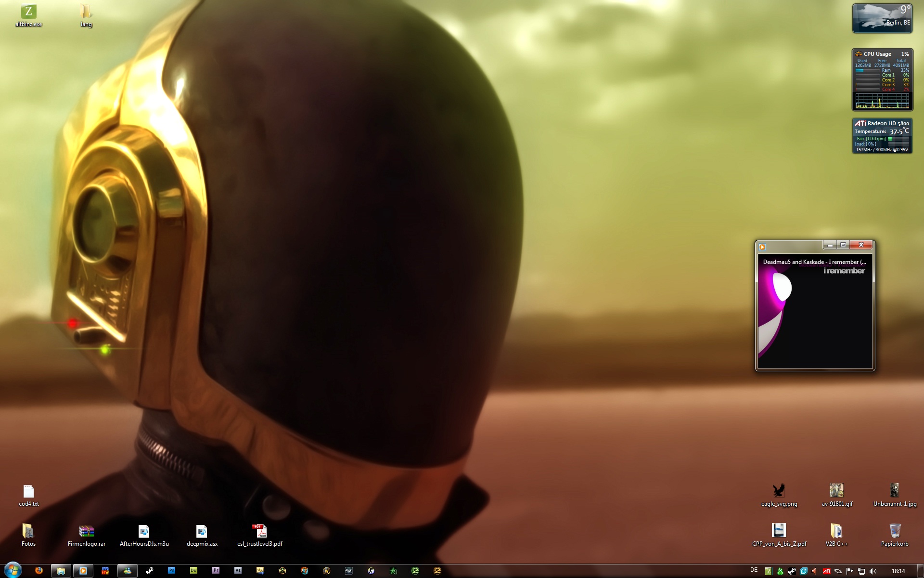Launch Premiere Pro from the taskbar
924x578 pixels.
pos(216,571)
